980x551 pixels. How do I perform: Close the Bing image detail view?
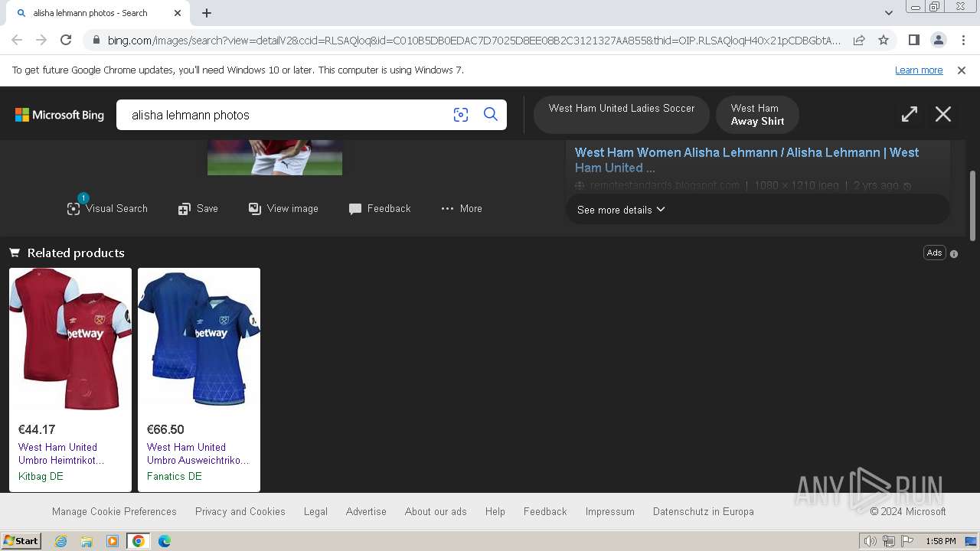(943, 115)
